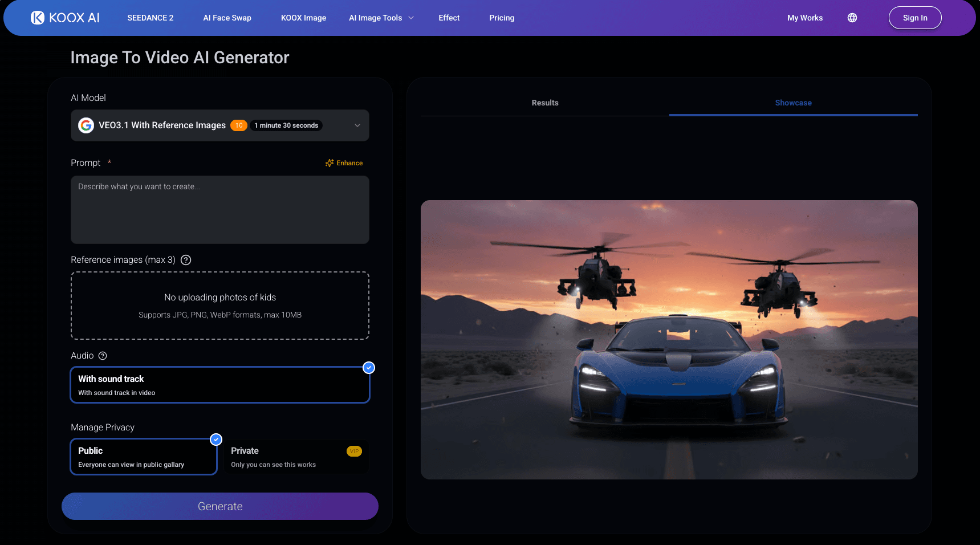The image size is (980, 545).
Task: Click the VIP badge on the Private option
Action: [x=354, y=451]
